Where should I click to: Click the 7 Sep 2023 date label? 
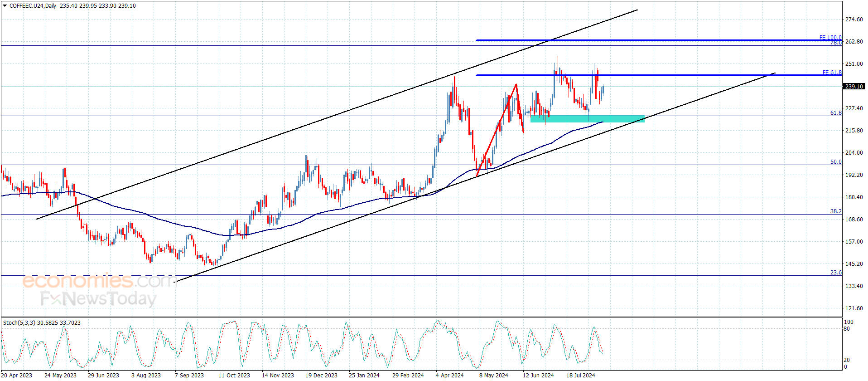click(189, 375)
